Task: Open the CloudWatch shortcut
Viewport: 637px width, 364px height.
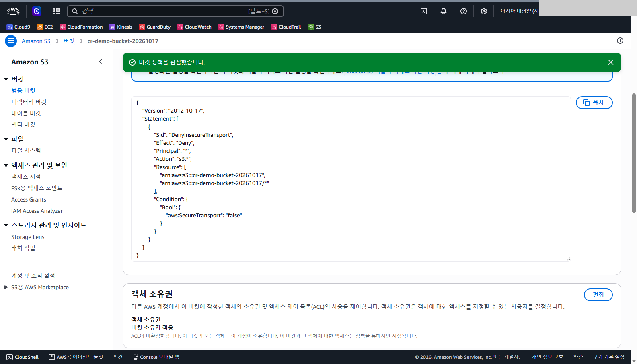Action: (x=194, y=27)
